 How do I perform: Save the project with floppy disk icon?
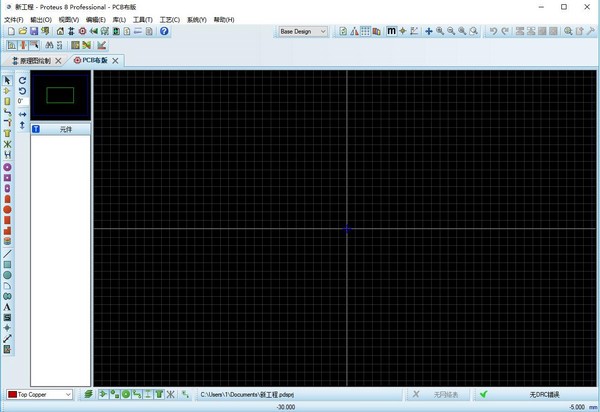coord(33,31)
